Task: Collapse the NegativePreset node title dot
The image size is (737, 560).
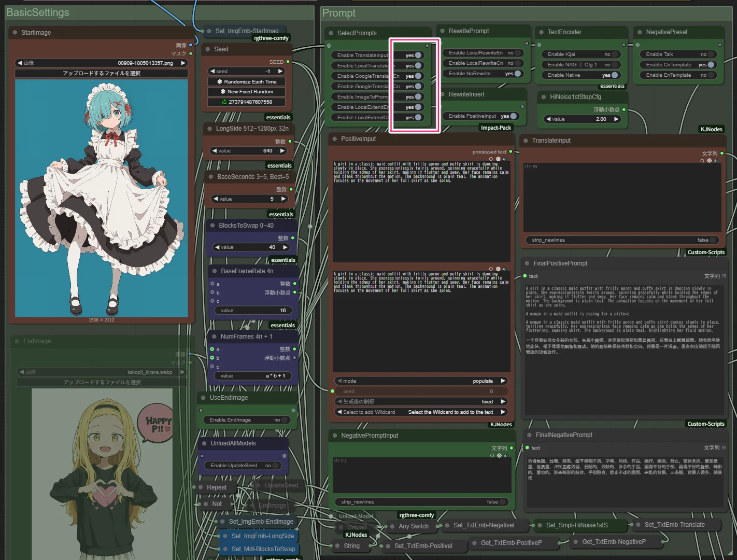Action: pos(640,32)
